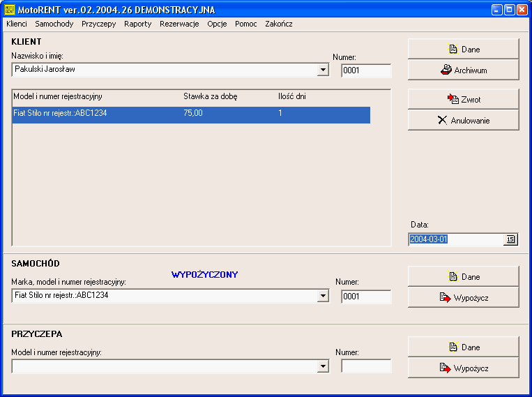The width and height of the screenshot is (532, 397).
Task: Click the date field showing 2004-03-01
Action: click(455, 239)
